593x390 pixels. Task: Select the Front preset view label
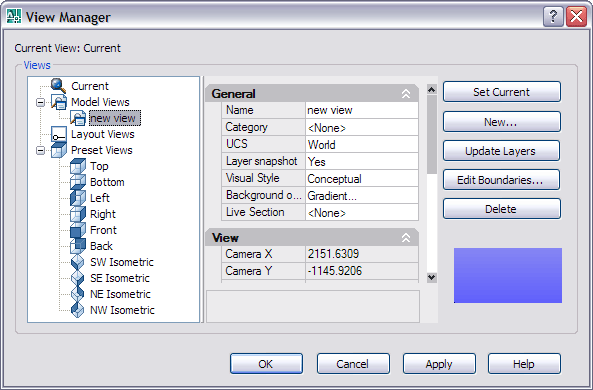pyautogui.click(x=103, y=230)
